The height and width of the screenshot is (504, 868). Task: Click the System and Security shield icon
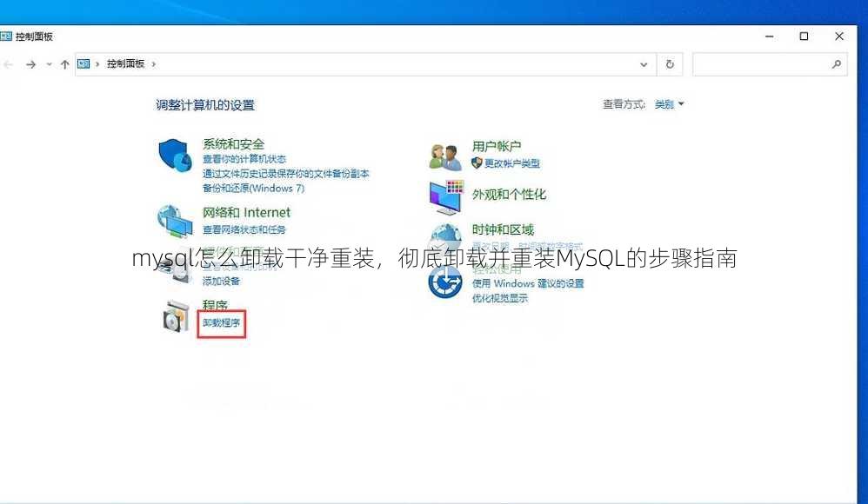[176, 156]
